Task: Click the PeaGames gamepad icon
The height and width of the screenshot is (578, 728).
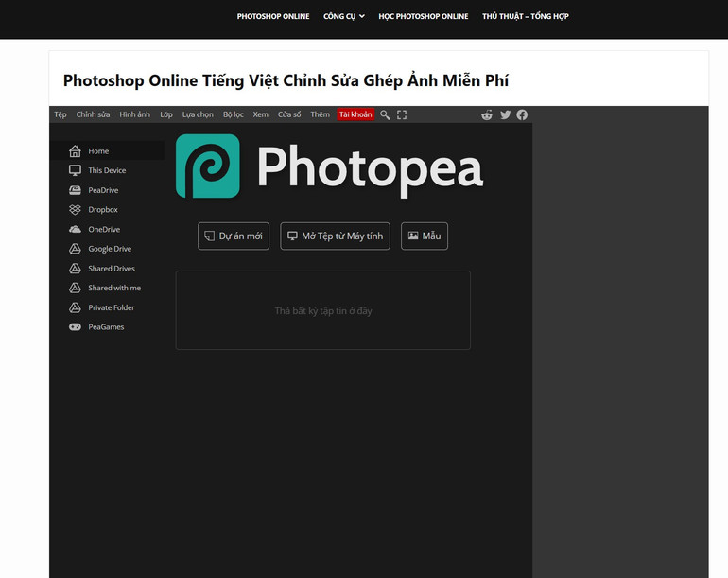Action: pyautogui.click(x=75, y=326)
